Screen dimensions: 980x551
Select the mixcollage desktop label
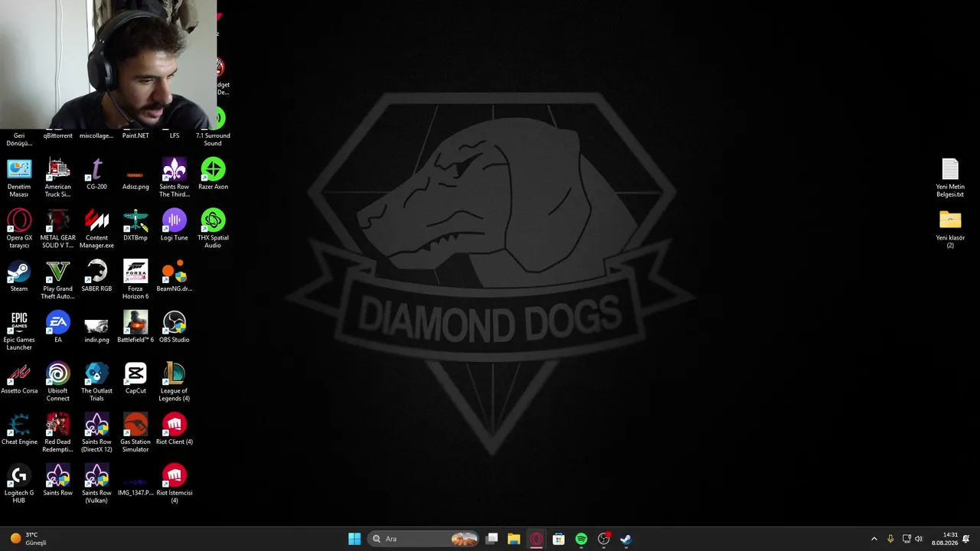(x=96, y=135)
